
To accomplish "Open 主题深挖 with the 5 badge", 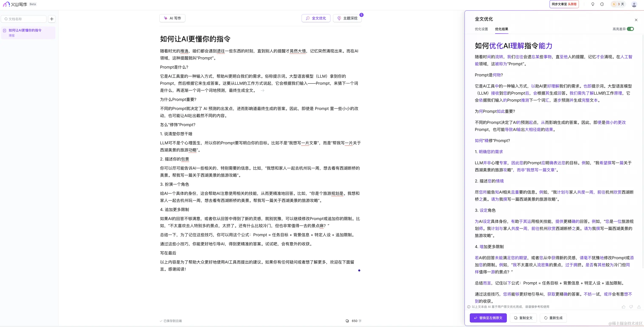I will coord(347,18).
